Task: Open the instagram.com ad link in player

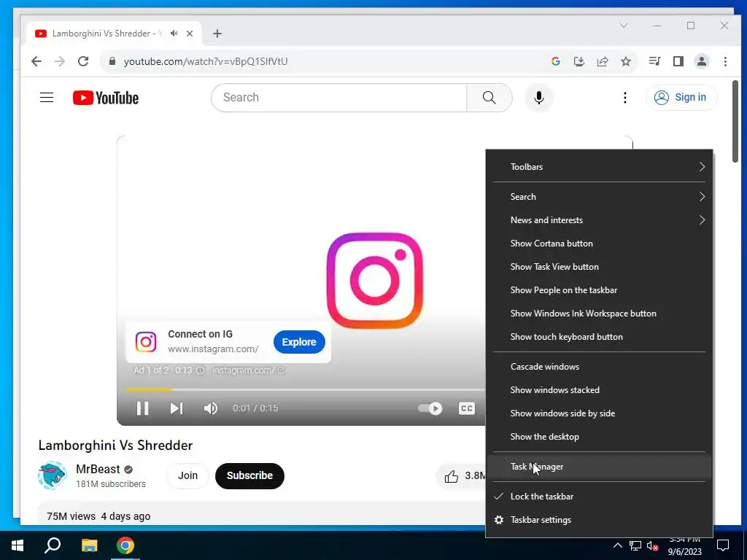Action: coord(248,370)
